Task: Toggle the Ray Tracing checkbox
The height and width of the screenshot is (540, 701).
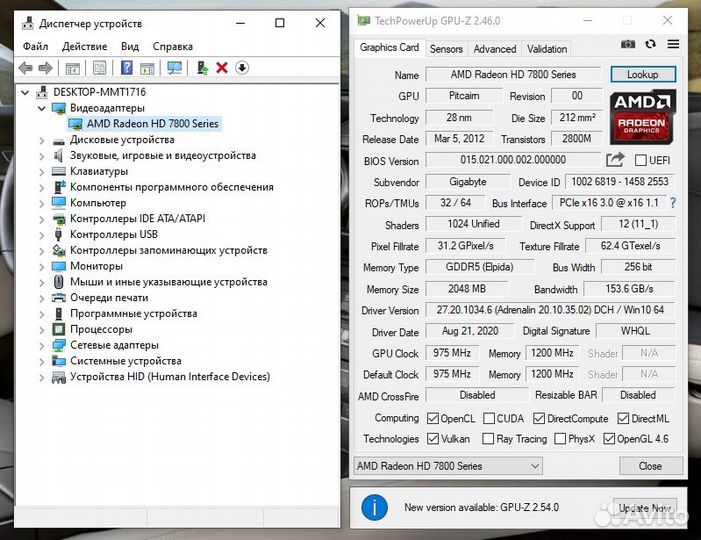Action: 487,439
